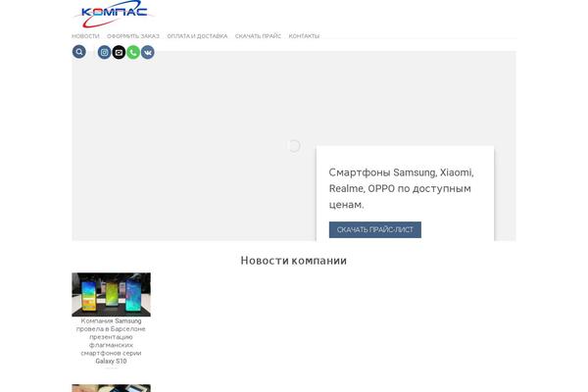Screen dimensions: 588x392
Task: Click the Скачать прайс-лист button
Action: tap(375, 229)
